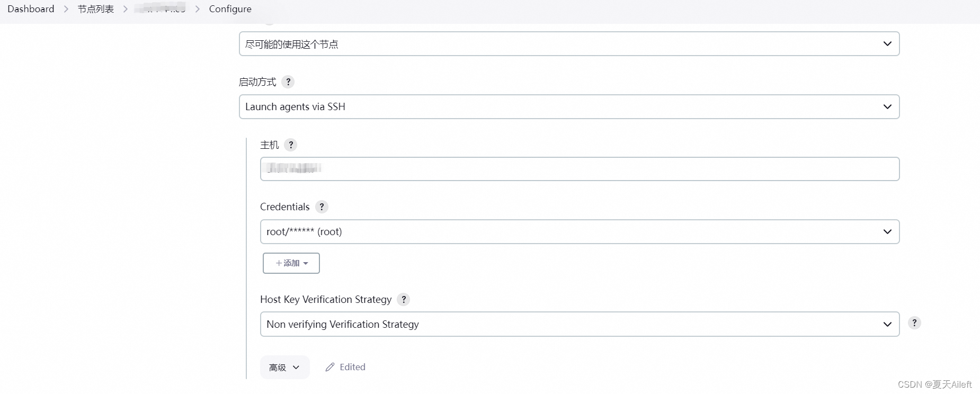Click help icon right of verification strategy dropdown
Image resolution: width=980 pixels, height=394 pixels.
(914, 323)
